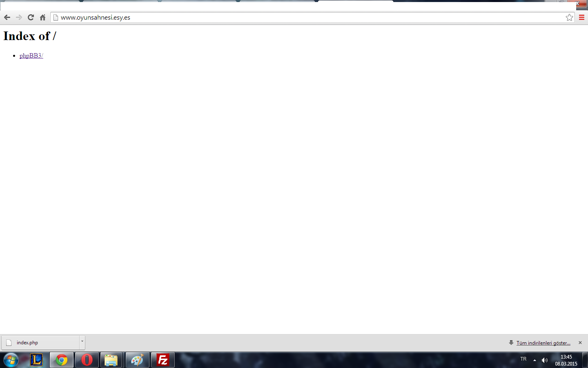
Task: Open the downloaded index.php file
Action: [40, 343]
